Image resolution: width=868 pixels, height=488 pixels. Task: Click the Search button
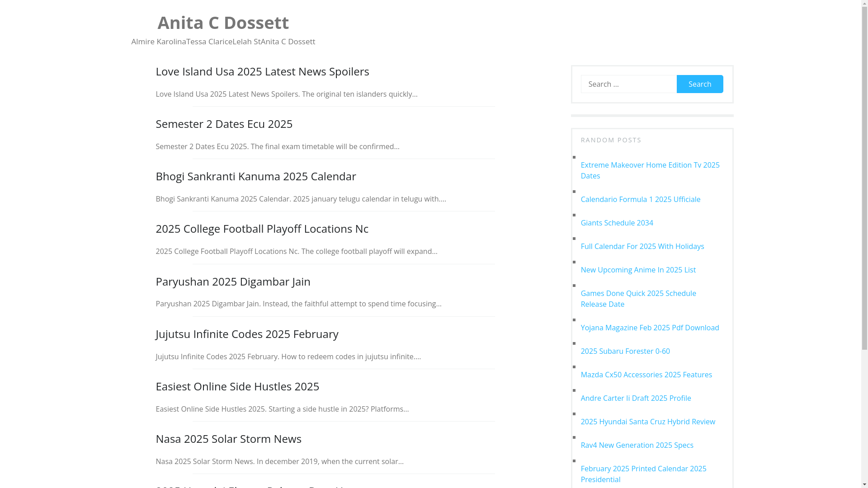(700, 84)
